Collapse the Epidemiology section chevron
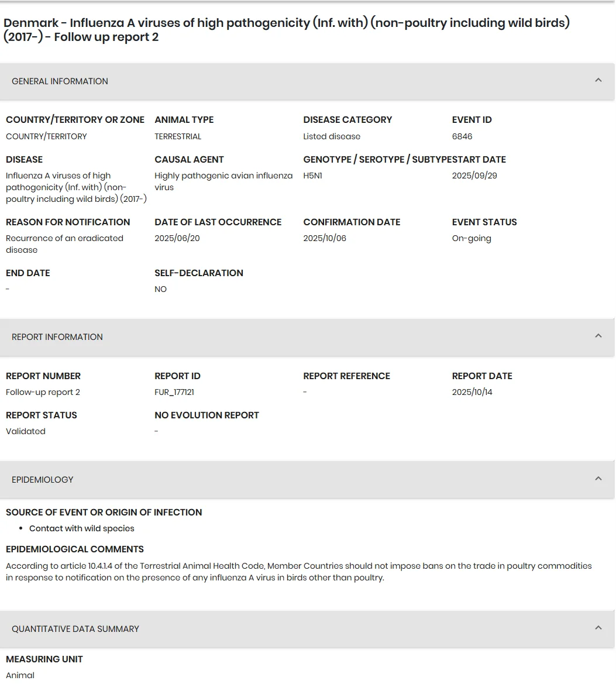This screenshot has height=684, width=616. tap(598, 479)
